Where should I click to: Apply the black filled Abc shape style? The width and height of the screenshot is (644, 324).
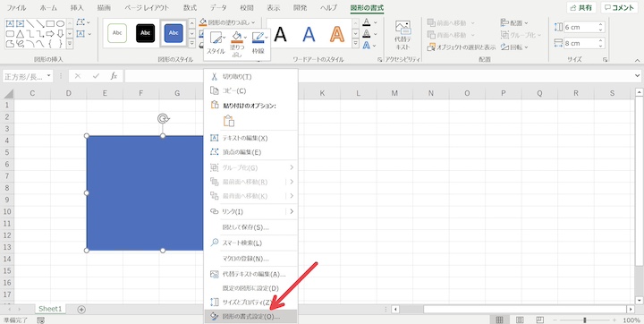(x=146, y=33)
